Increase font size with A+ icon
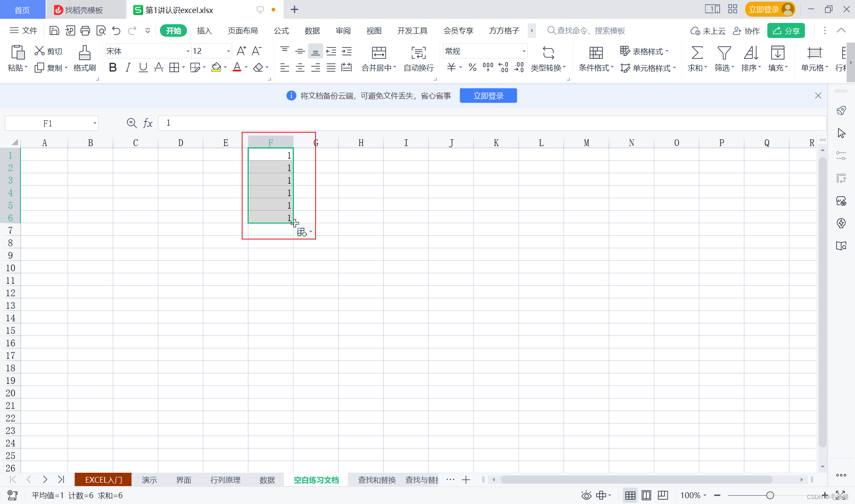Viewport: 855px width, 504px height. [241, 51]
